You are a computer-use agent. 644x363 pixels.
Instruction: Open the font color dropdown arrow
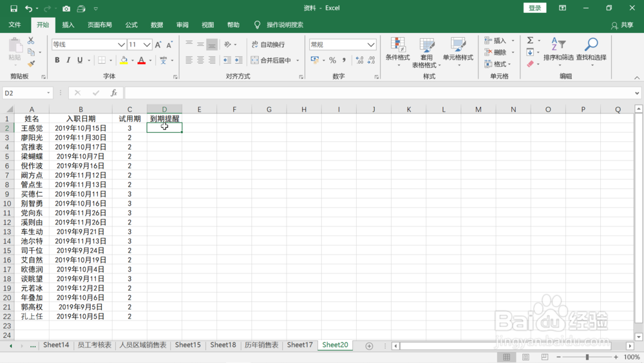[150, 61]
